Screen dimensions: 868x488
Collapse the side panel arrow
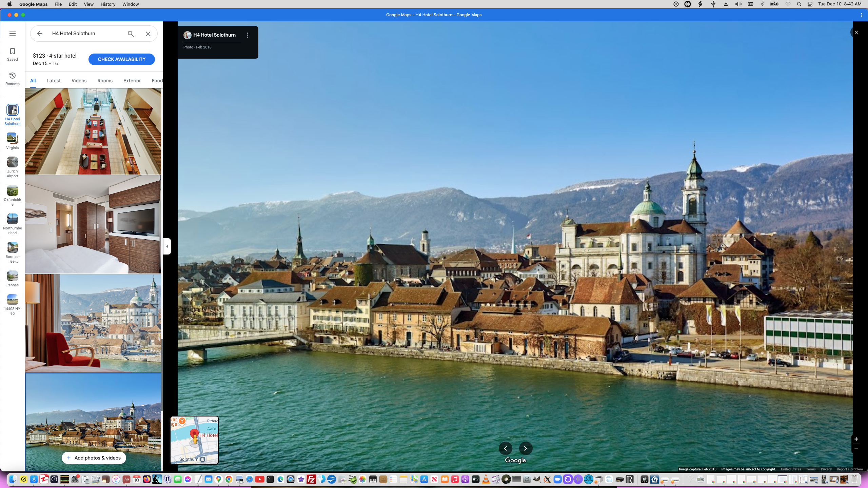(x=167, y=246)
